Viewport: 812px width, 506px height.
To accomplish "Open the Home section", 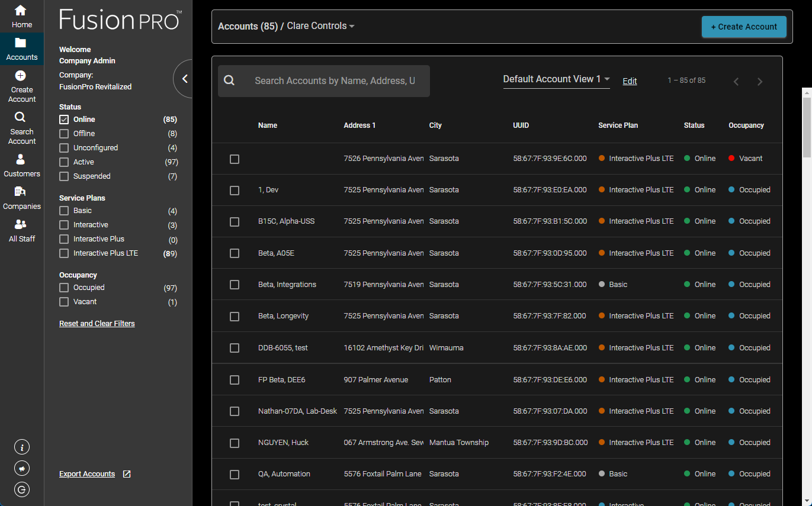I will point(21,16).
